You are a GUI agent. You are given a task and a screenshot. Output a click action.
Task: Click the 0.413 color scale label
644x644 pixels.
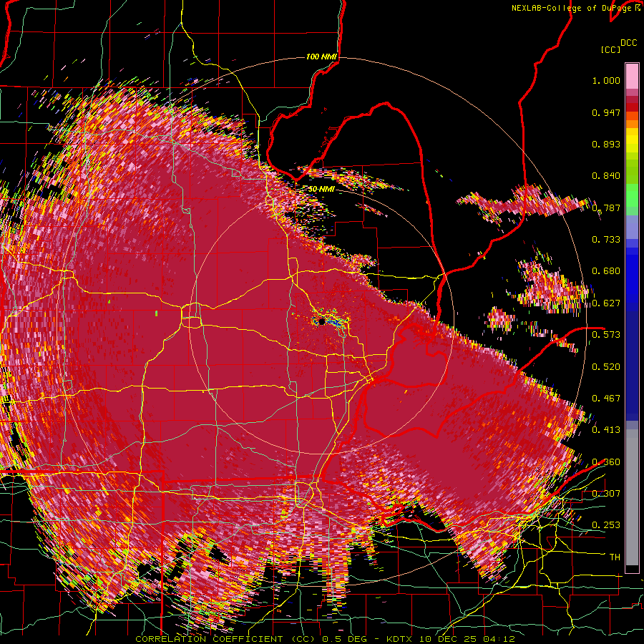[606, 429]
